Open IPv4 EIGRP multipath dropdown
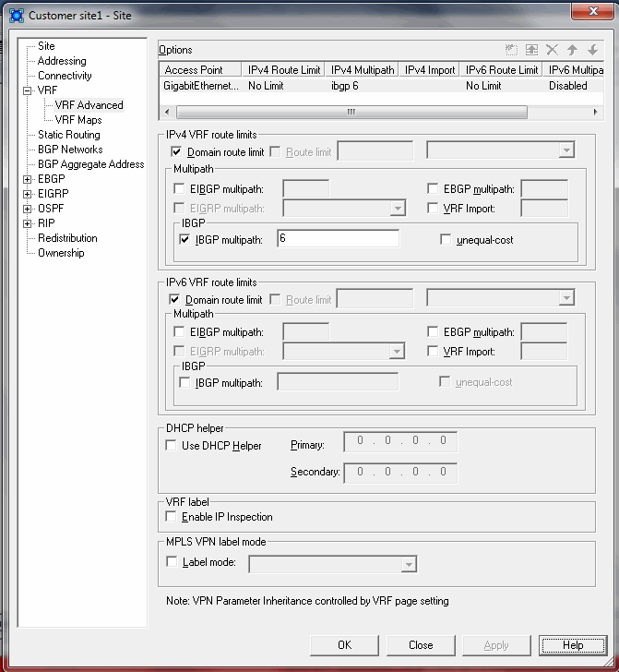The width and height of the screenshot is (619, 672). click(398, 209)
